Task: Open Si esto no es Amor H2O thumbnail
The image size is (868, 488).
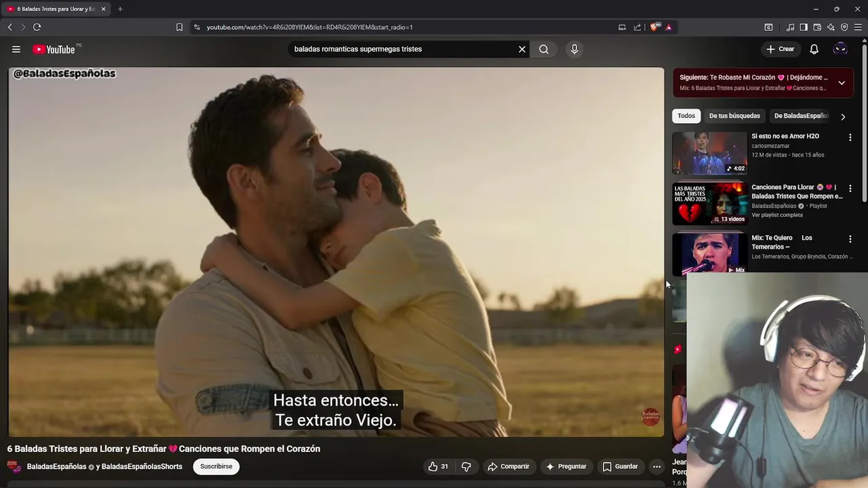Action: click(709, 152)
